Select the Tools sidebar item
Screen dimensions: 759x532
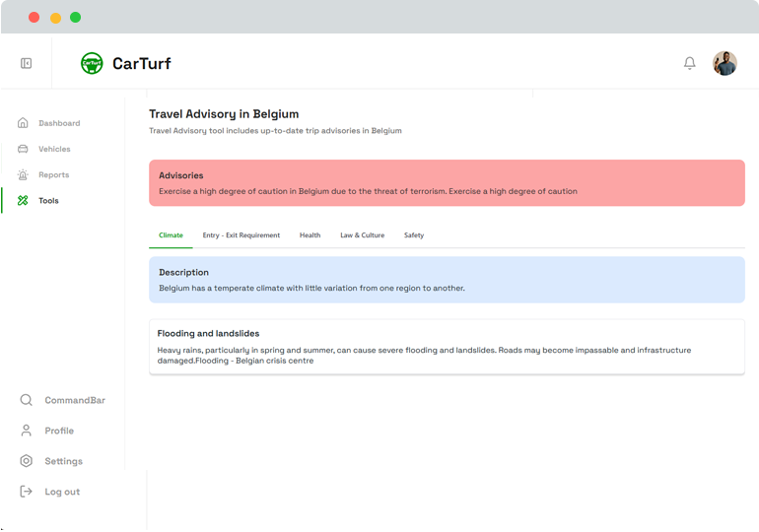[x=48, y=200]
